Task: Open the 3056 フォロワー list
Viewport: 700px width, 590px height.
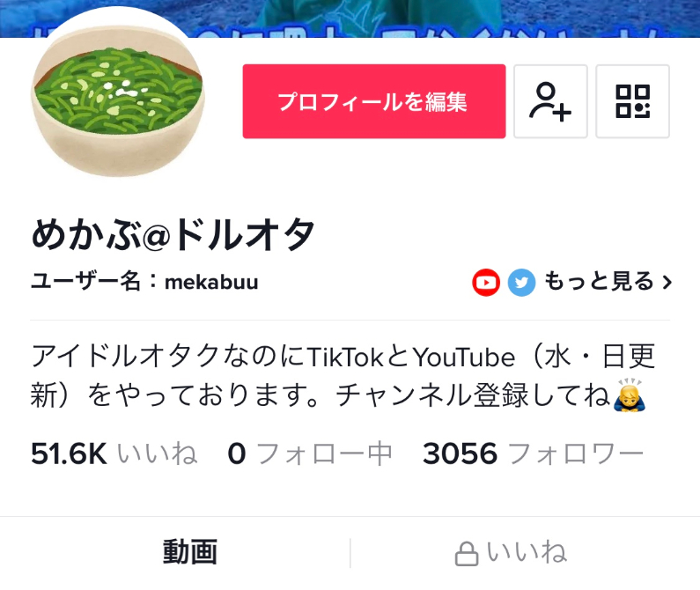Action: tap(533, 454)
